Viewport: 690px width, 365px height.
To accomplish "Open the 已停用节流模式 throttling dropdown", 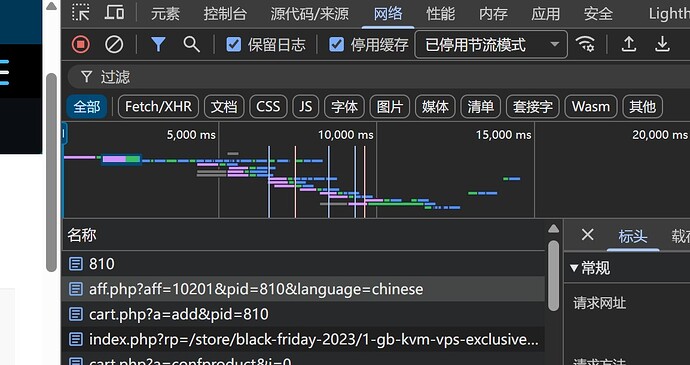I will (491, 44).
